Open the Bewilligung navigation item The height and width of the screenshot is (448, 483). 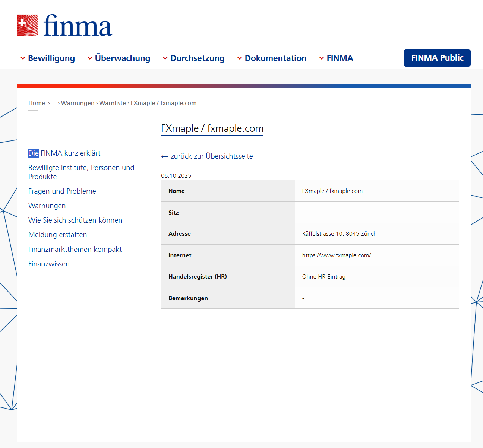click(51, 58)
